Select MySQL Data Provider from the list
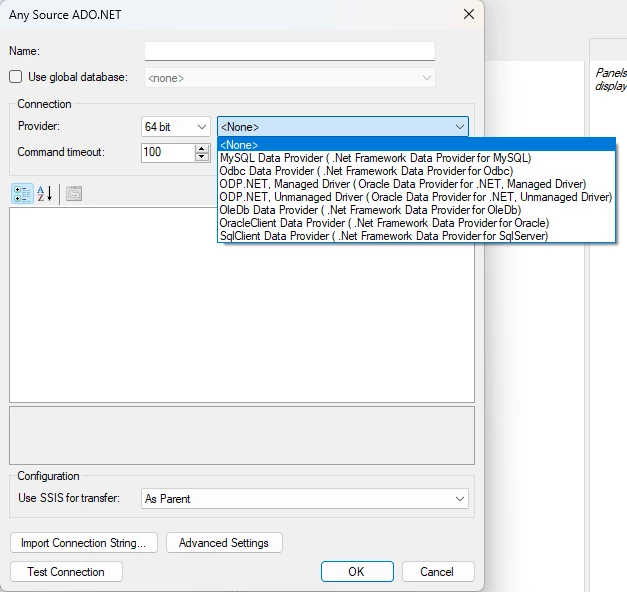 (416, 158)
